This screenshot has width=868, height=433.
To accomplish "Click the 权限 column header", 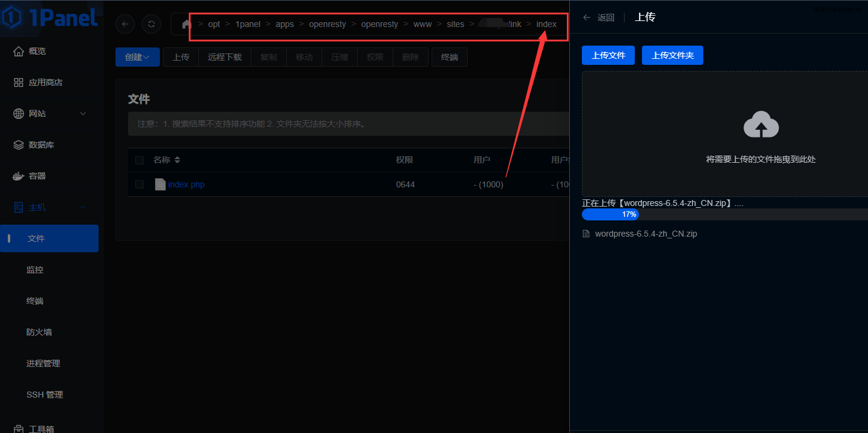I will click(x=405, y=160).
